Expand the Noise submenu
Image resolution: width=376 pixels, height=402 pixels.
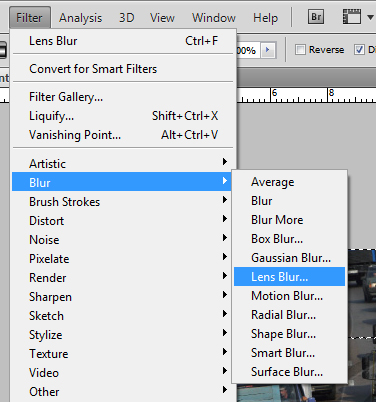122,240
